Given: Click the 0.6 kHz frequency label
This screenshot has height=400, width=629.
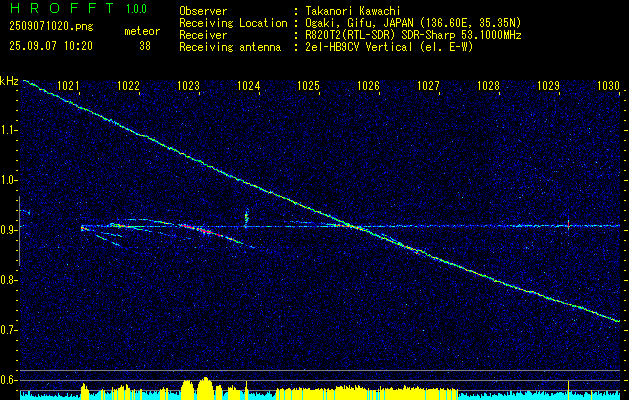Looking at the screenshot, I should tap(9, 380).
